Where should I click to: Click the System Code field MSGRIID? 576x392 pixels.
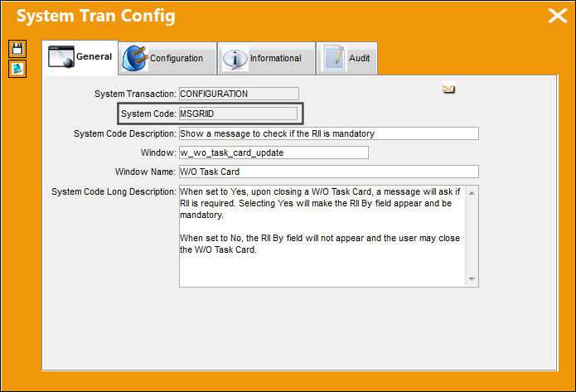pyautogui.click(x=238, y=114)
